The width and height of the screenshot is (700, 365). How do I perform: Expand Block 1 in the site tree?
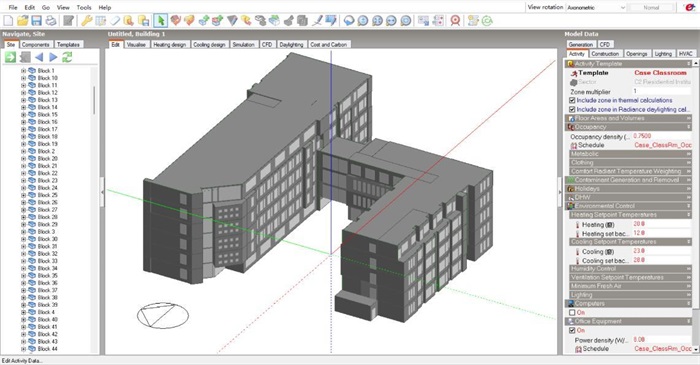23,71
